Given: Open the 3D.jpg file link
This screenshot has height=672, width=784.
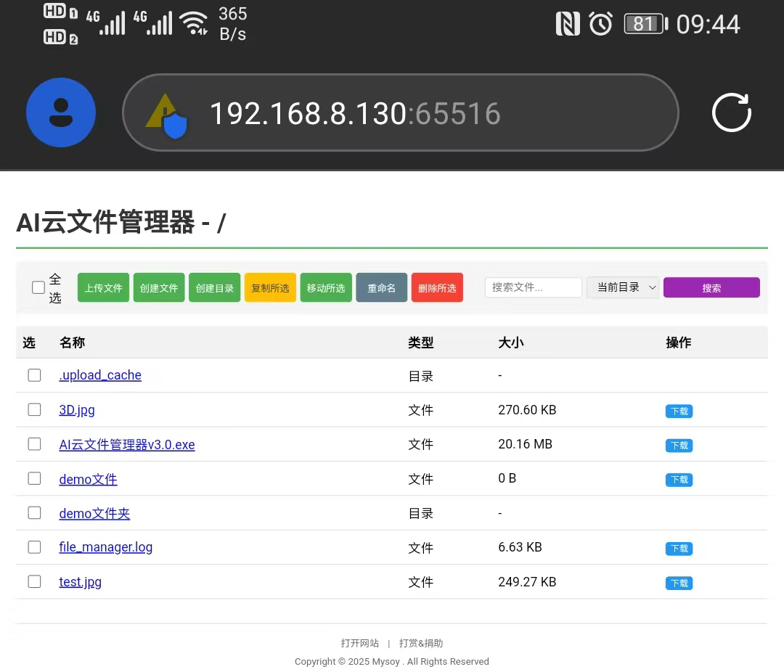Looking at the screenshot, I should coord(77,410).
